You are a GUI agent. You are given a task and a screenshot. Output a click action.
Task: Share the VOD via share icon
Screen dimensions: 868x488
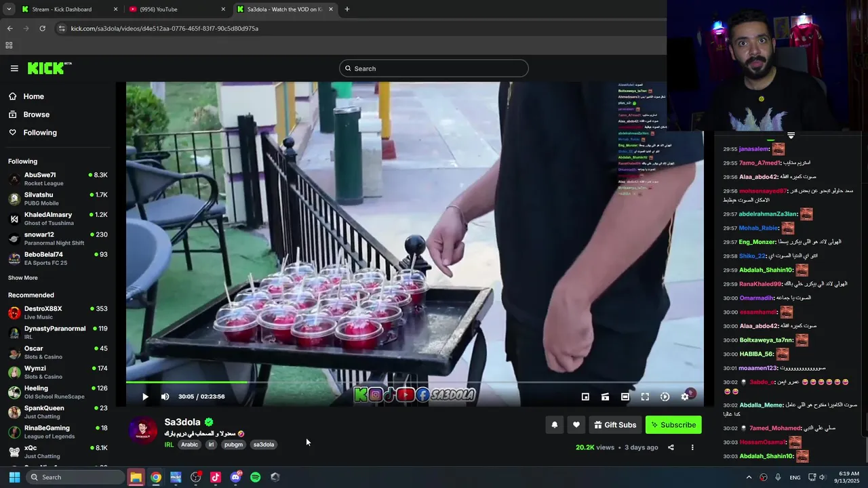(671, 447)
